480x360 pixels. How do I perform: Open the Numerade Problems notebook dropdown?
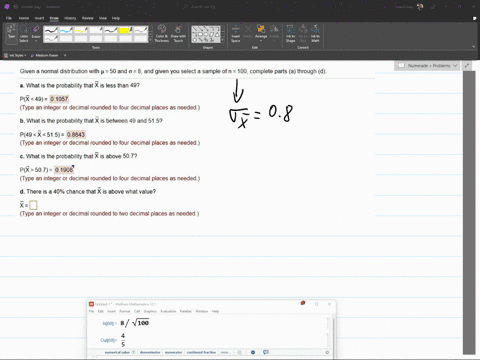428,66
